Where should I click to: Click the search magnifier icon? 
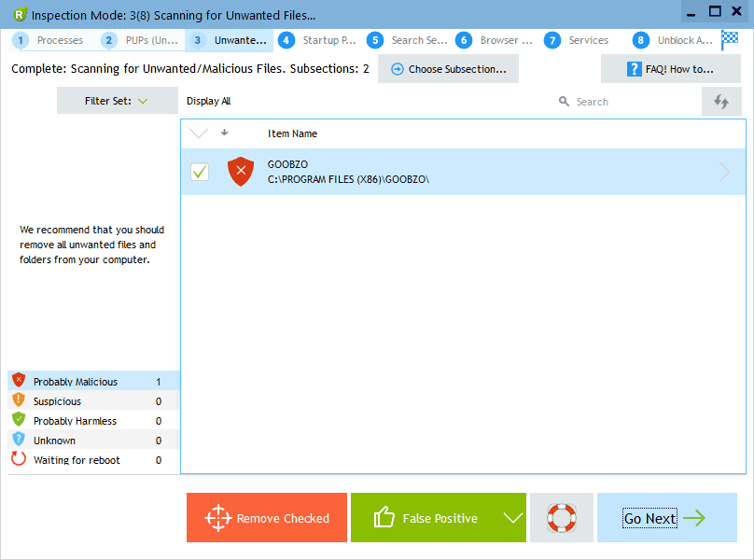[563, 101]
